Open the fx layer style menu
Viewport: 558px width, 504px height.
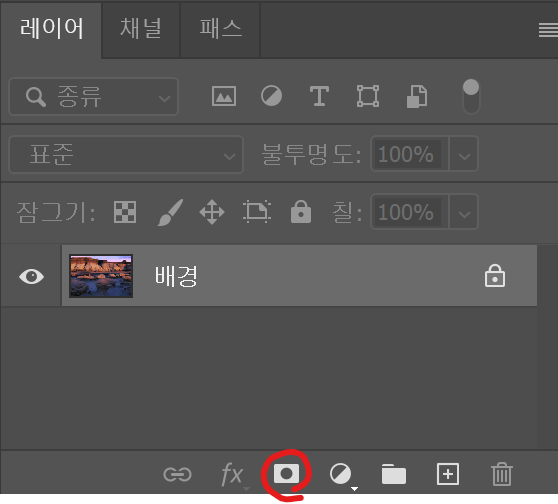pyautogui.click(x=232, y=474)
